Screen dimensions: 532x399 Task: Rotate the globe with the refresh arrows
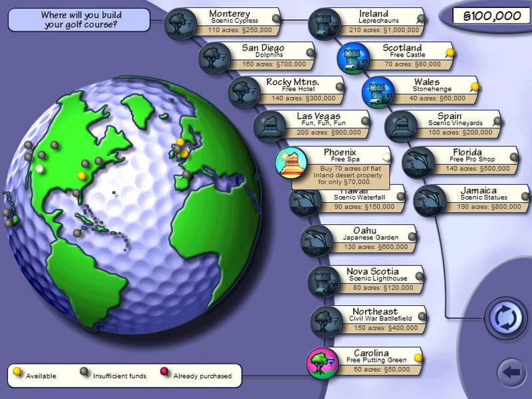click(x=505, y=319)
